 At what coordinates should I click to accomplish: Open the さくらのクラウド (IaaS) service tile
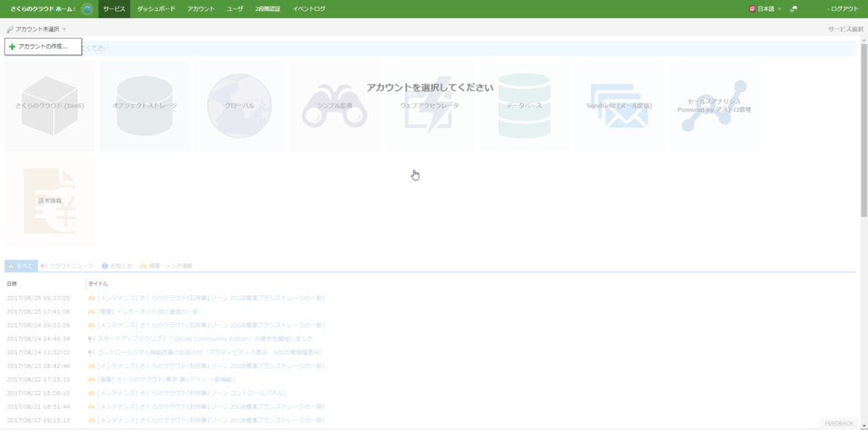tap(50, 106)
